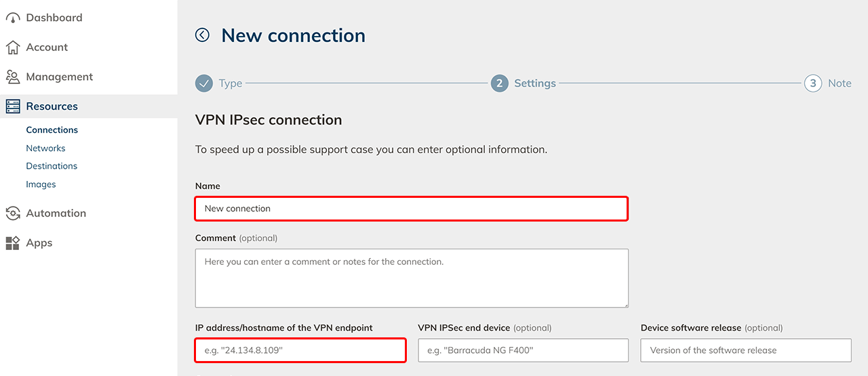Viewport: 868px width, 376px height.
Task: Select step 3 Note circle
Action: click(x=813, y=83)
